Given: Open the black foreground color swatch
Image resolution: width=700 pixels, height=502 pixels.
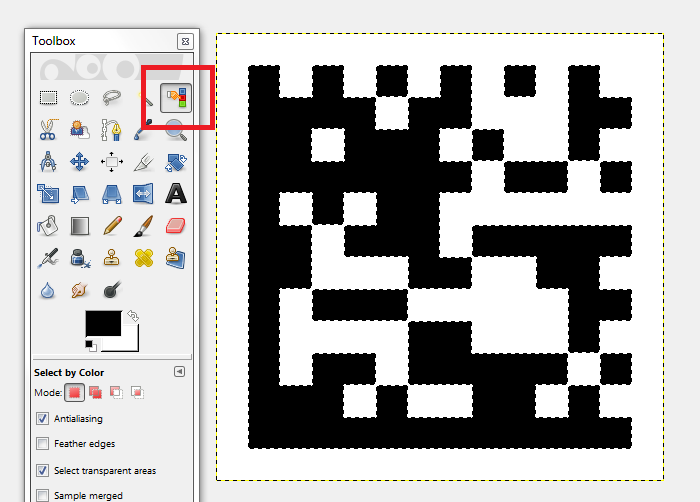Looking at the screenshot, I should (x=103, y=323).
